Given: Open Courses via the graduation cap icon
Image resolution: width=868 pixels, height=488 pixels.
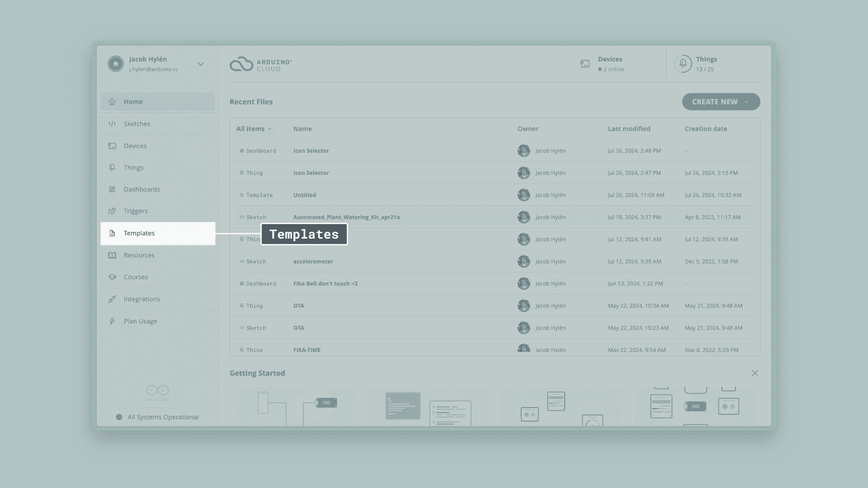Looking at the screenshot, I should (x=112, y=277).
